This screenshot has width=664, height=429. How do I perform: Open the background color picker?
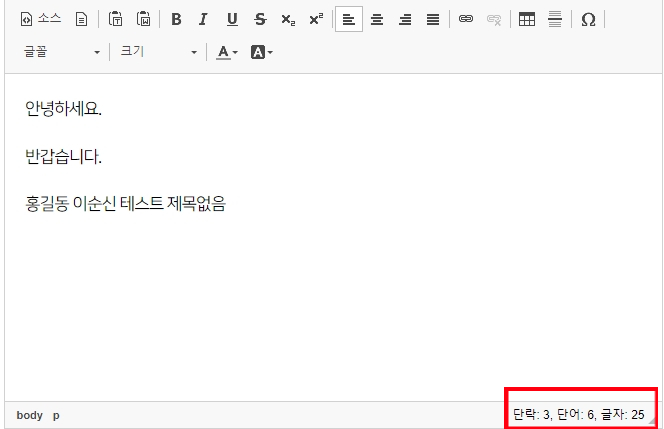262,52
